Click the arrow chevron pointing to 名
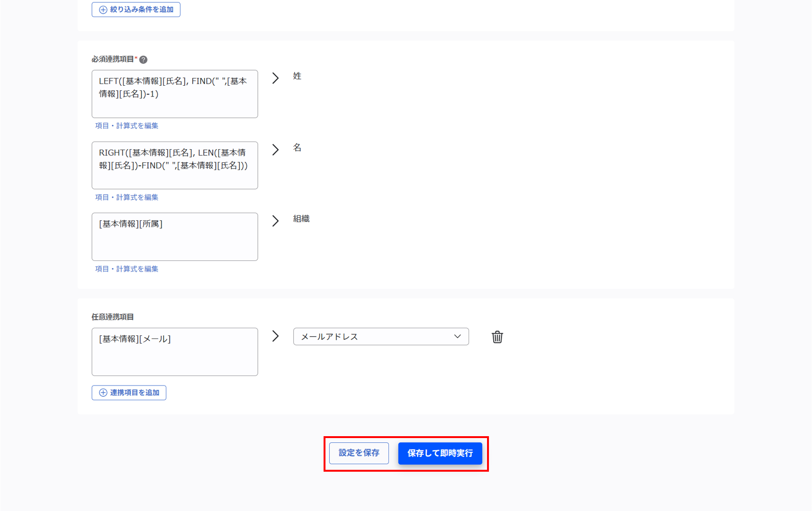Screen dimensions: 812x511 coord(275,150)
